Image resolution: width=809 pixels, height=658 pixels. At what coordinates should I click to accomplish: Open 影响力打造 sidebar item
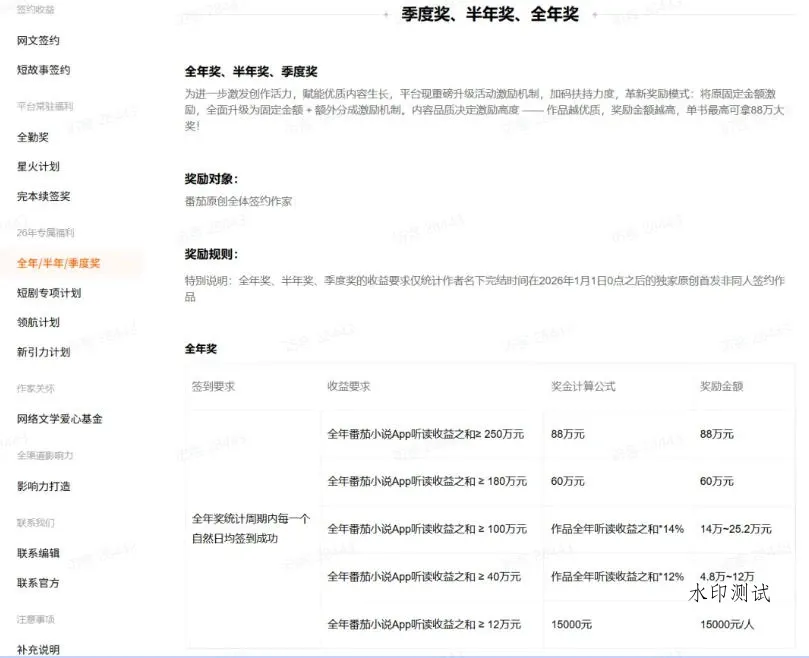point(43,486)
